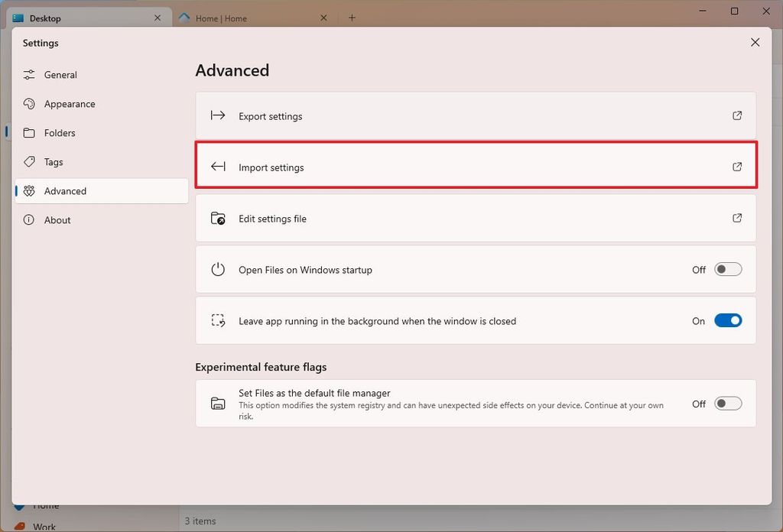
Task: Click the power icon beside Windows startup option
Action: (218, 269)
